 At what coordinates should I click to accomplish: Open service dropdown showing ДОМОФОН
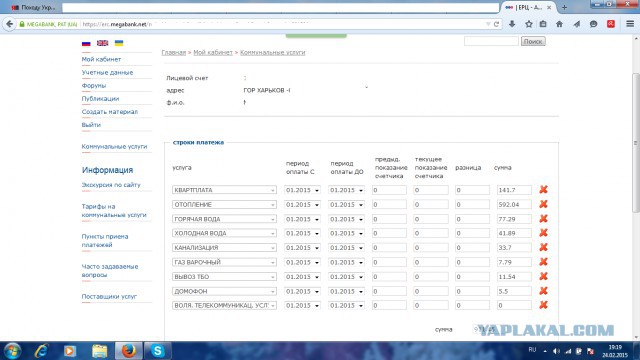click(224, 291)
